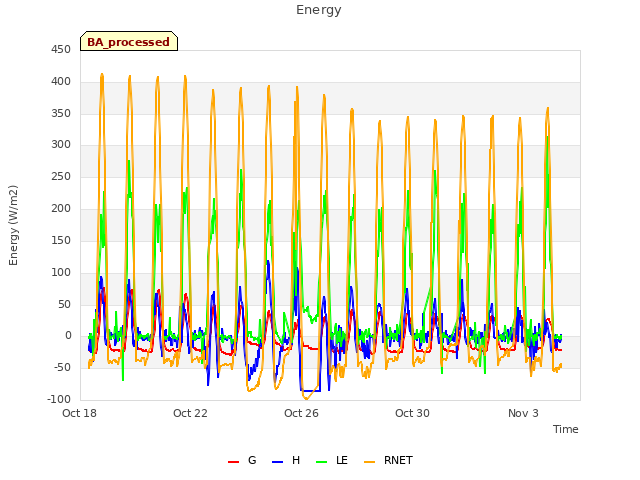This screenshot has height=480, width=640.
Task: Click the blue H legend color marker
Action: click(277, 462)
